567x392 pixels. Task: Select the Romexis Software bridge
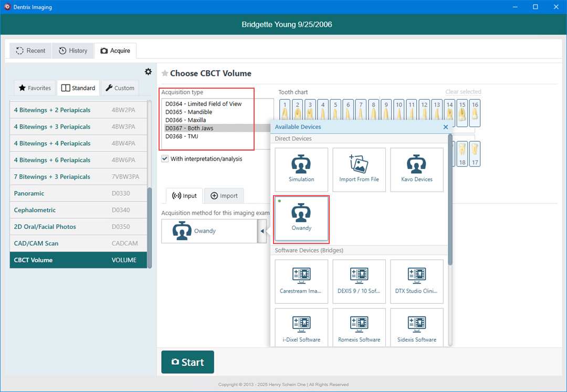coord(359,330)
